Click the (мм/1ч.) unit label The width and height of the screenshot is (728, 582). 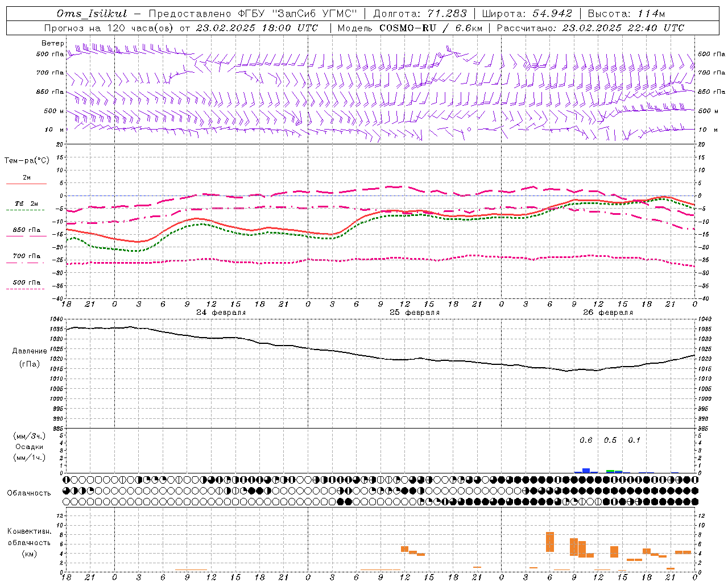(30, 458)
